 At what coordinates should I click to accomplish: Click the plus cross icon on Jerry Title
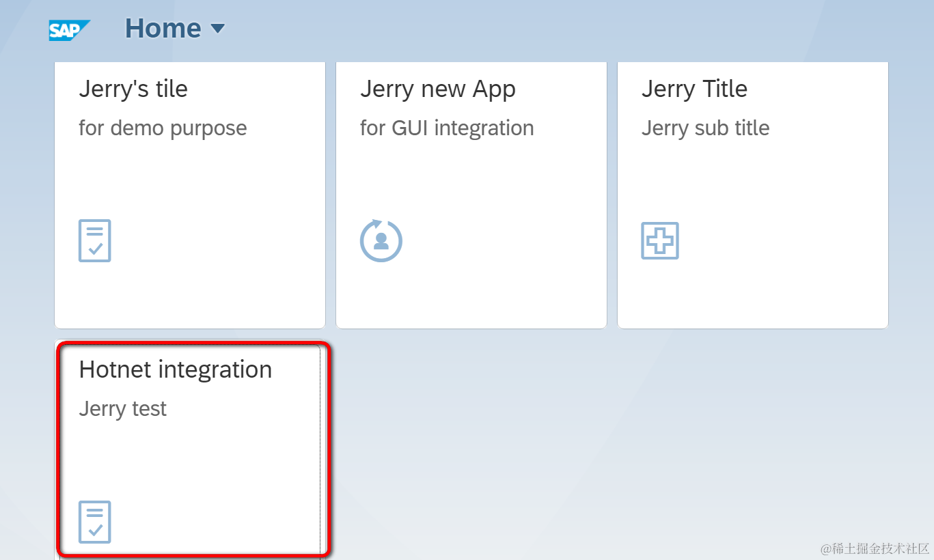[659, 240]
